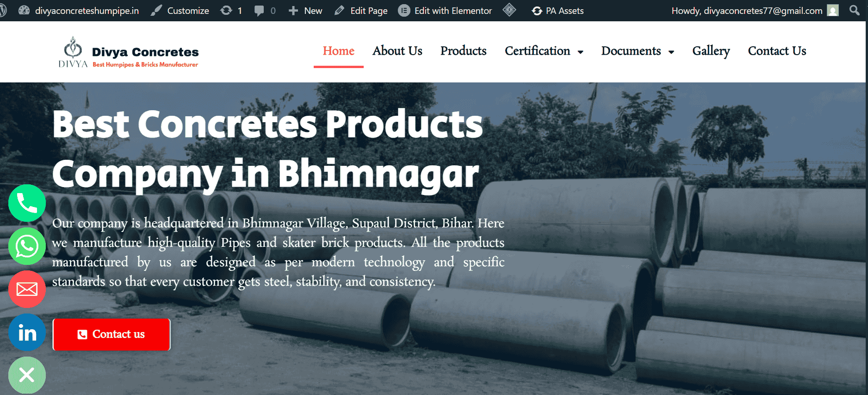The height and width of the screenshot is (395, 868).
Task: Open WhatsApp chat floating icon
Action: (x=27, y=246)
